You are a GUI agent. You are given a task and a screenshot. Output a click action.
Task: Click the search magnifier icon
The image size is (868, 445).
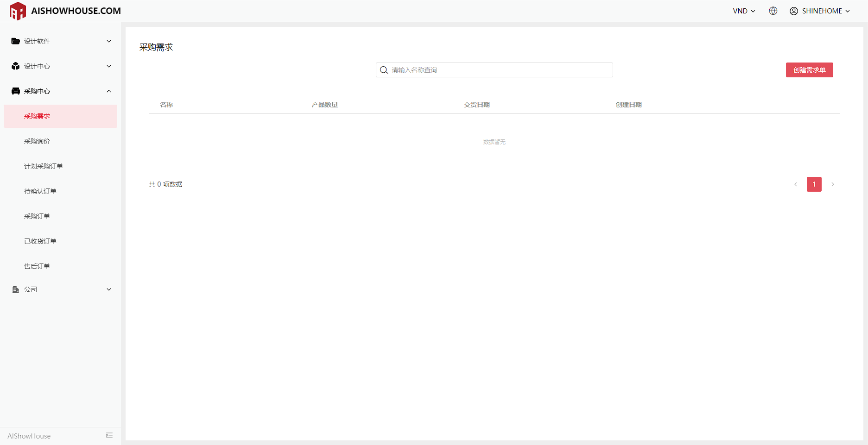pos(384,70)
